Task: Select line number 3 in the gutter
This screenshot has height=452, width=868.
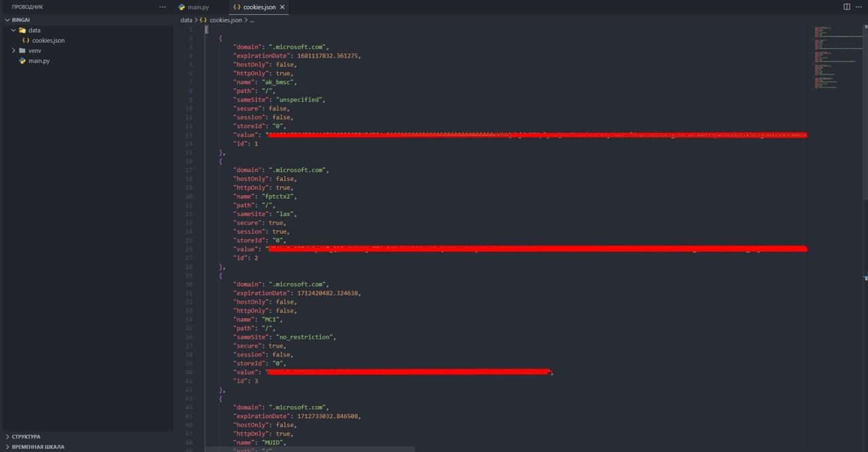Action: (191, 47)
